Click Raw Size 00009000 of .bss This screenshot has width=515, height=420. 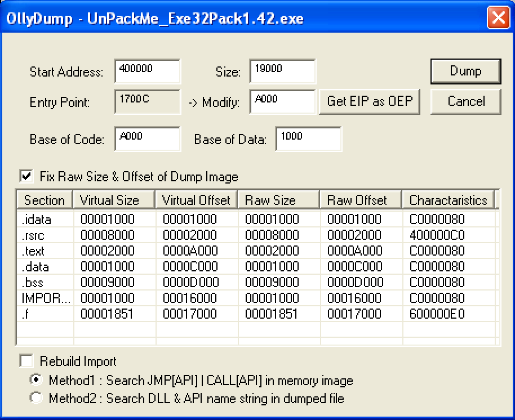click(x=272, y=282)
